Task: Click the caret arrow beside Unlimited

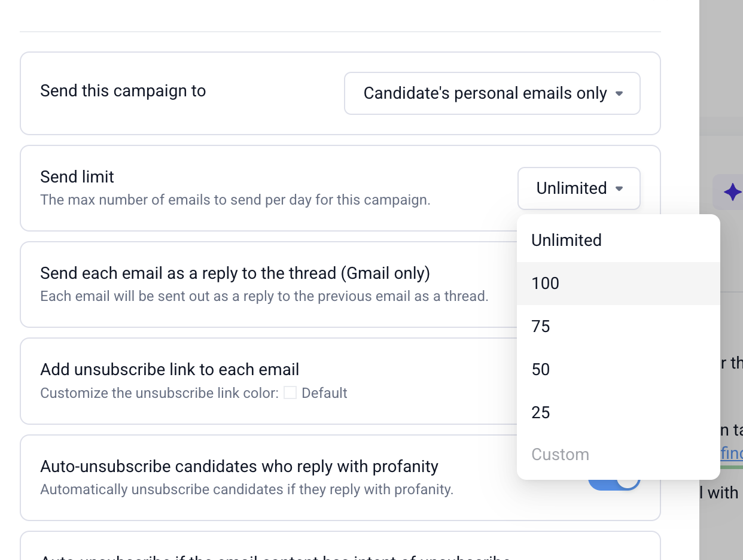Action: 619,188
